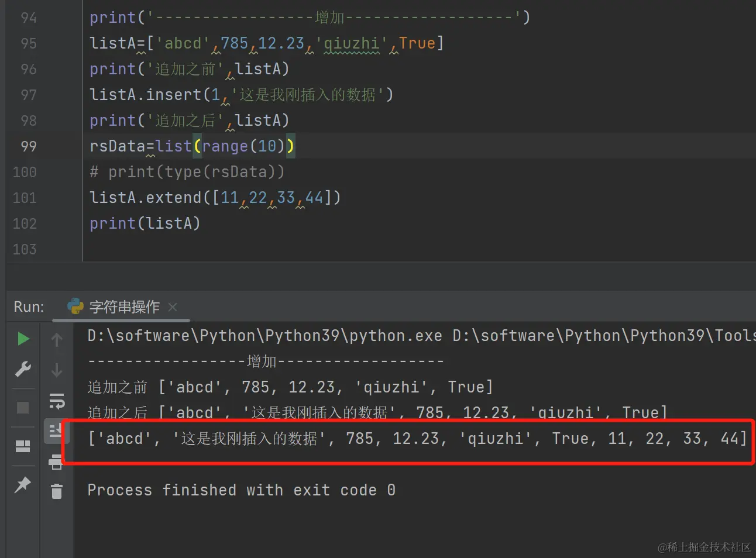The height and width of the screenshot is (558, 756).
Task: Click the Python icon on the run tab
Action: (75, 306)
